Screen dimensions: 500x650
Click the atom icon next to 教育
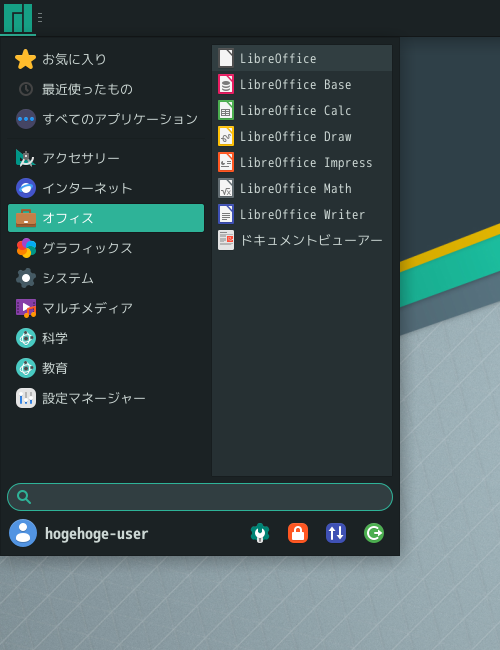(26, 368)
